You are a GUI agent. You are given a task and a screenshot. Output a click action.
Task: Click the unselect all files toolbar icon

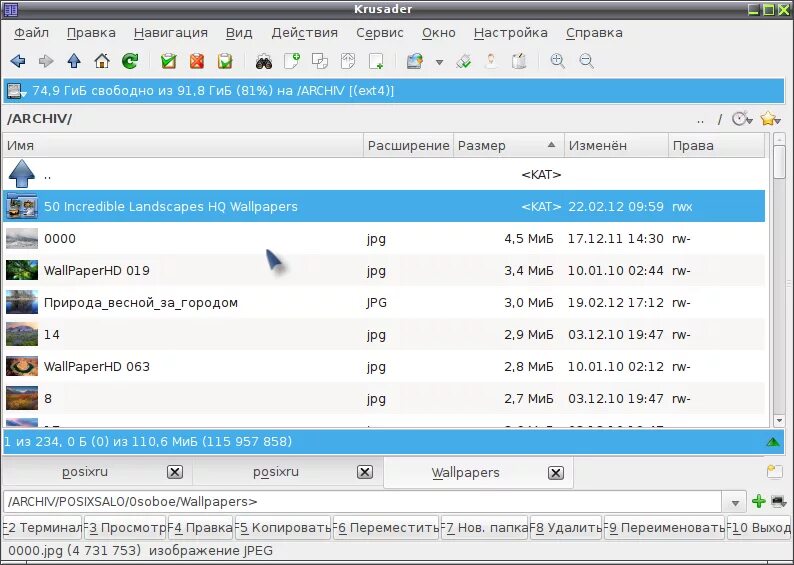[197, 61]
